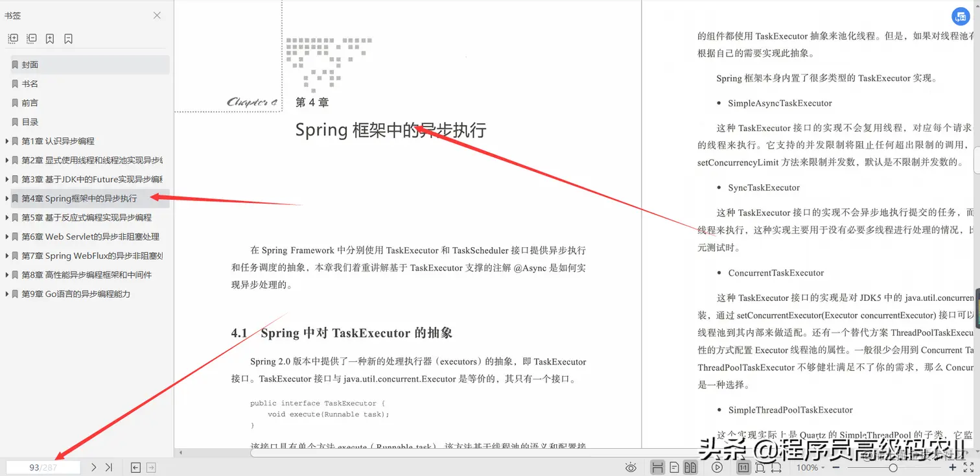The height and width of the screenshot is (476, 980).
Task: Enter full screen mode
Action: [969, 468]
